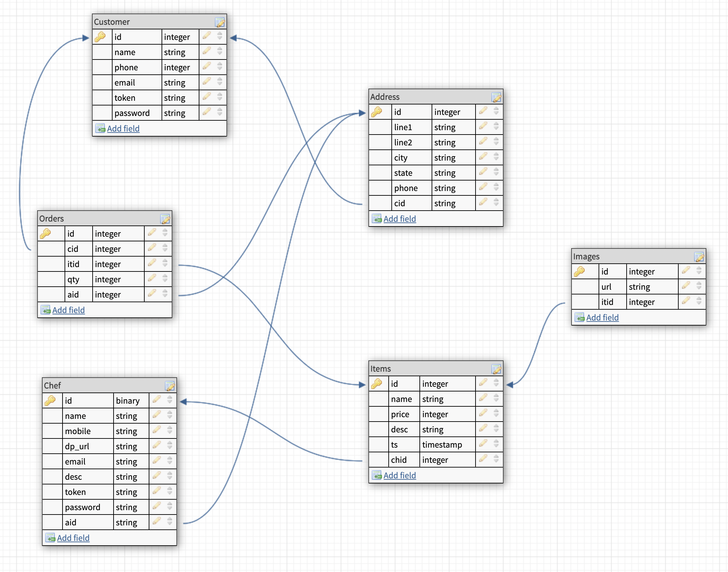Edit the email field in Customer table
Image resolution: width=728 pixels, height=572 pixels.
point(207,82)
